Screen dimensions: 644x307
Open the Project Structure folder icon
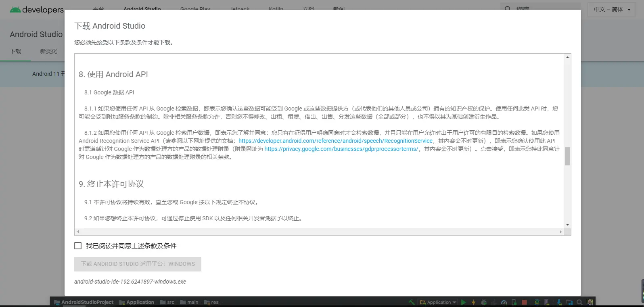(x=569, y=302)
